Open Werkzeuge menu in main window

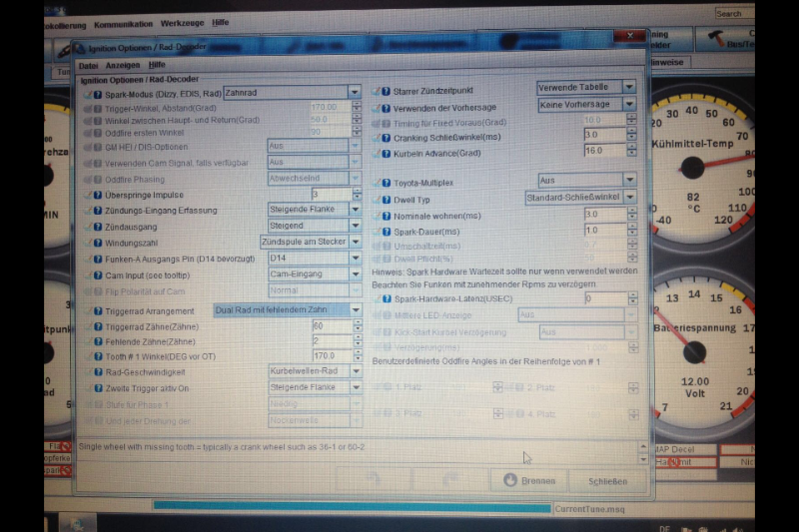click(184, 23)
